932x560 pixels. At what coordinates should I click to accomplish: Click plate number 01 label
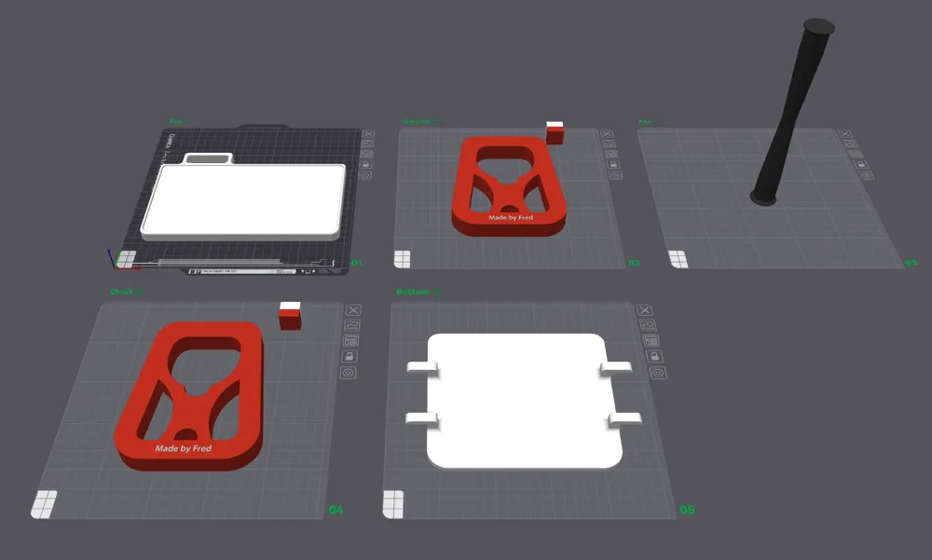[356, 263]
